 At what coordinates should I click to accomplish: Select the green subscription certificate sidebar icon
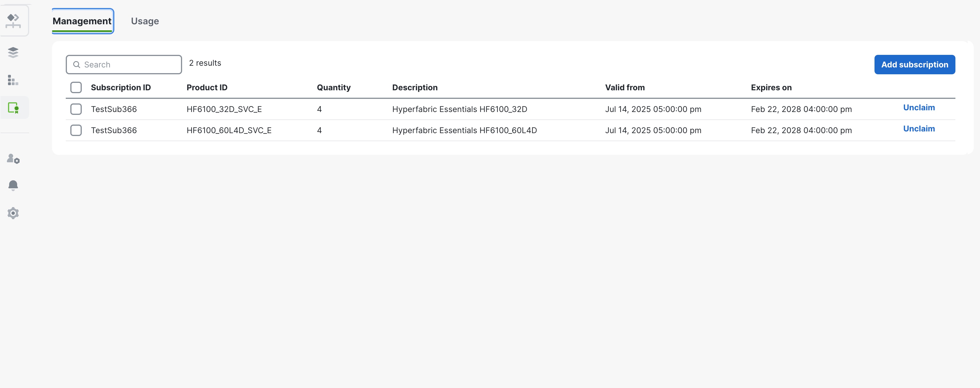(13, 108)
